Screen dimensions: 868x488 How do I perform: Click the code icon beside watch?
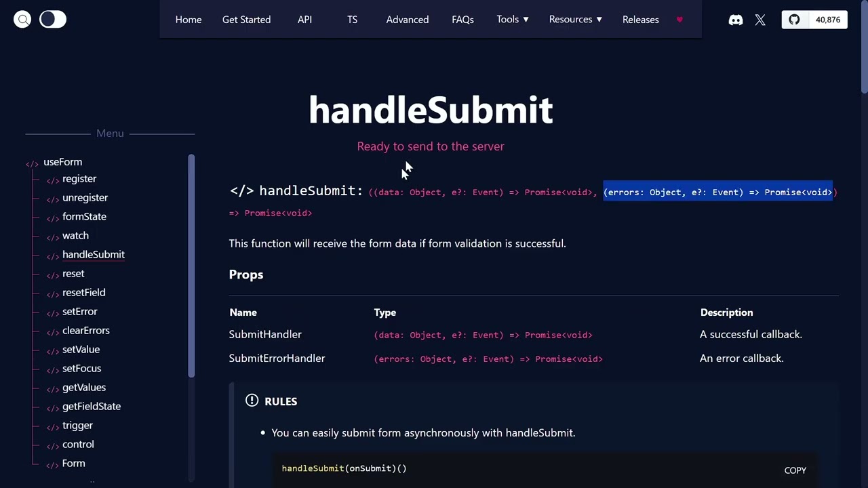[52, 237]
